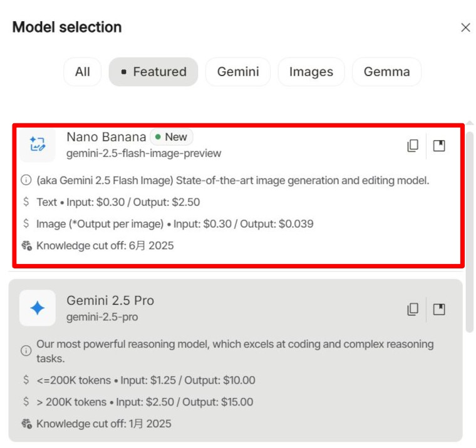The width and height of the screenshot is (476, 448).
Task: Click the gemini-2.5-pro identifier text
Action: 102,317
